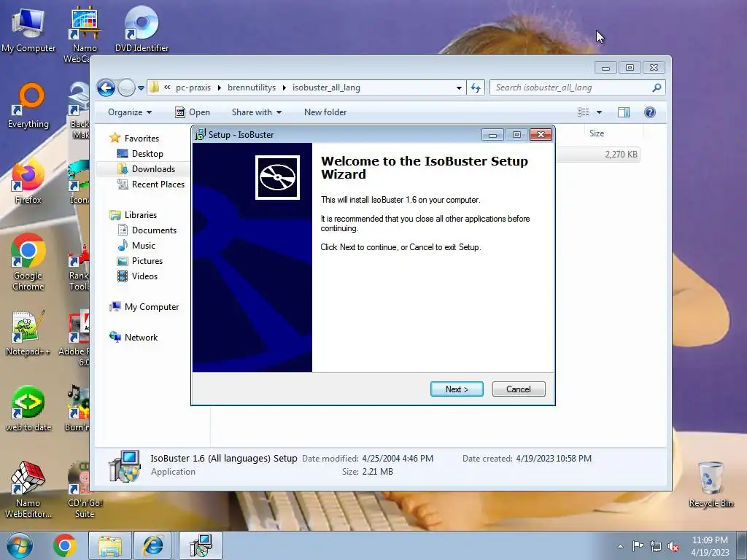Select Firefox desktop shortcut
The image size is (747, 560).
click(x=28, y=182)
